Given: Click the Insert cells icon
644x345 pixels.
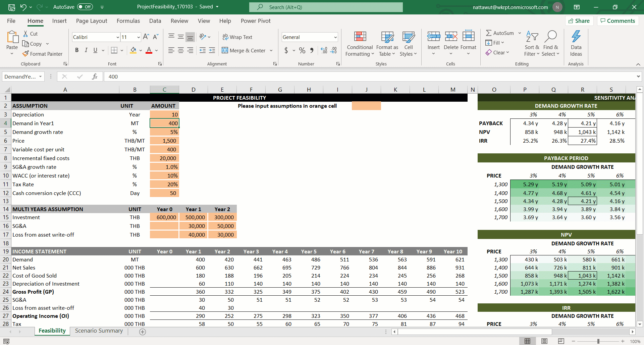Looking at the screenshot, I should [x=434, y=36].
